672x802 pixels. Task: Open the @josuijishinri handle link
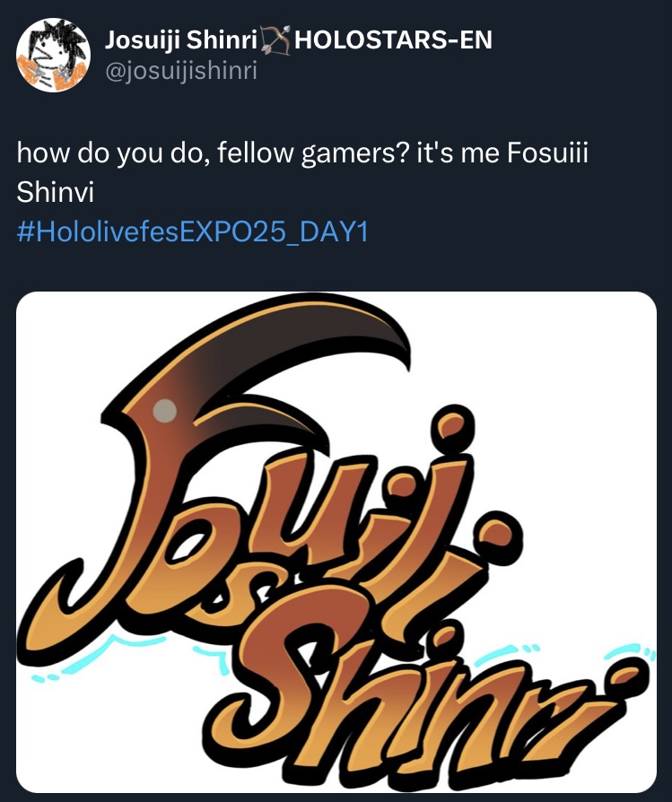click(x=182, y=70)
